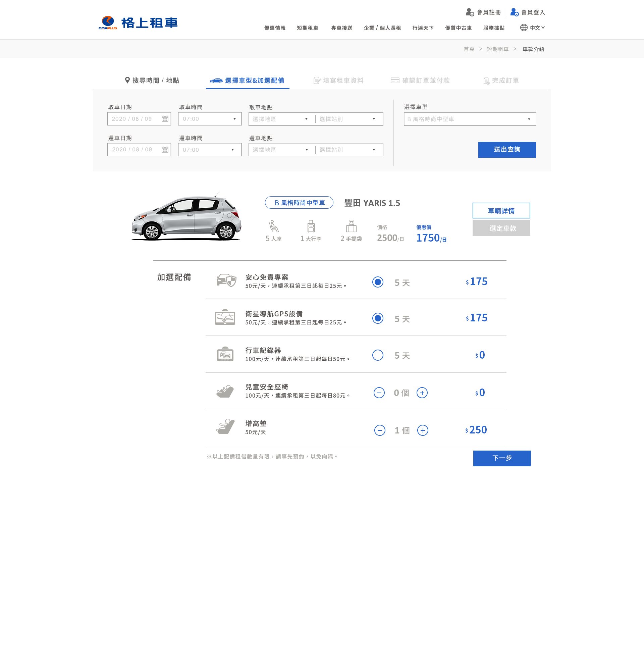Open return 選擇站別 dropdown
The width and height of the screenshot is (644, 671).
(x=349, y=150)
